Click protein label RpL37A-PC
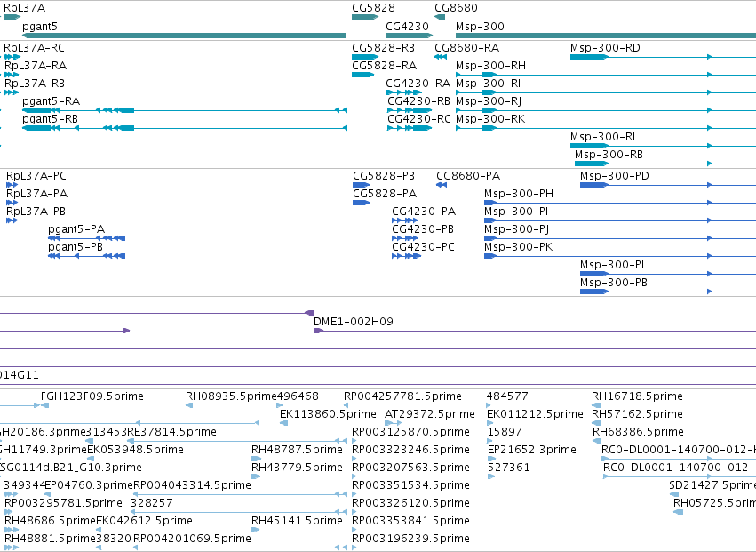 36,176
